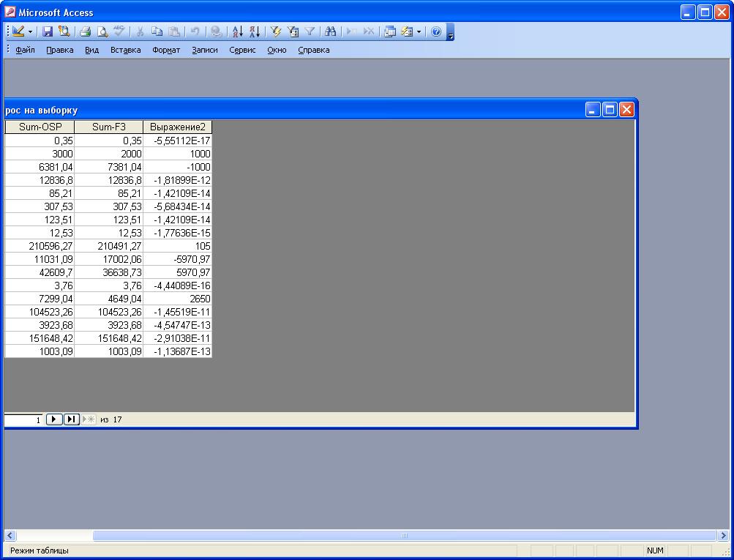Image resolution: width=734 pixels, height=560 pixels.
Task: Open the Файл menu
Action: [25, 50]
